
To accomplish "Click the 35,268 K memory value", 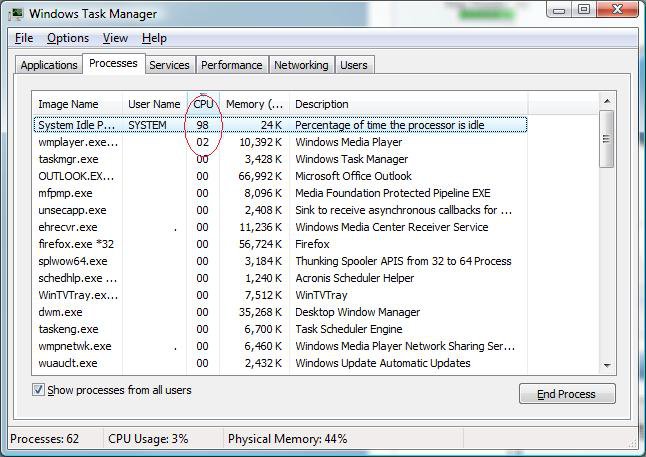I will tap(260, 312).
